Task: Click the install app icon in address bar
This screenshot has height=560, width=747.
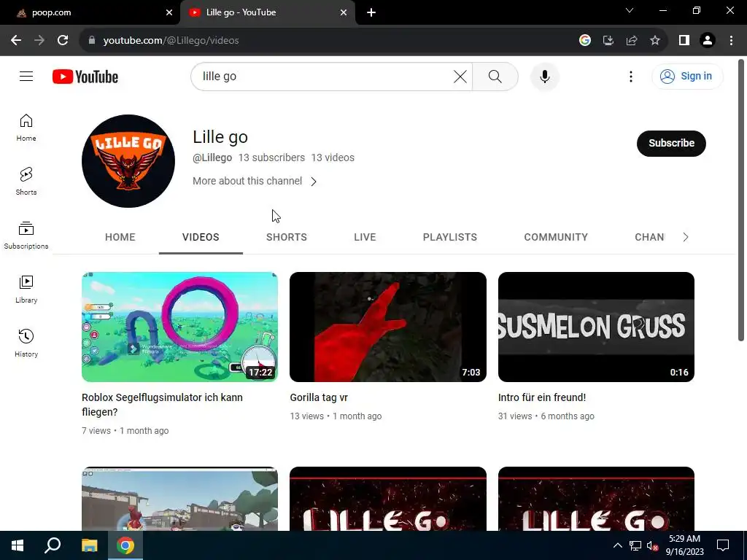Action: click(608, 41)
